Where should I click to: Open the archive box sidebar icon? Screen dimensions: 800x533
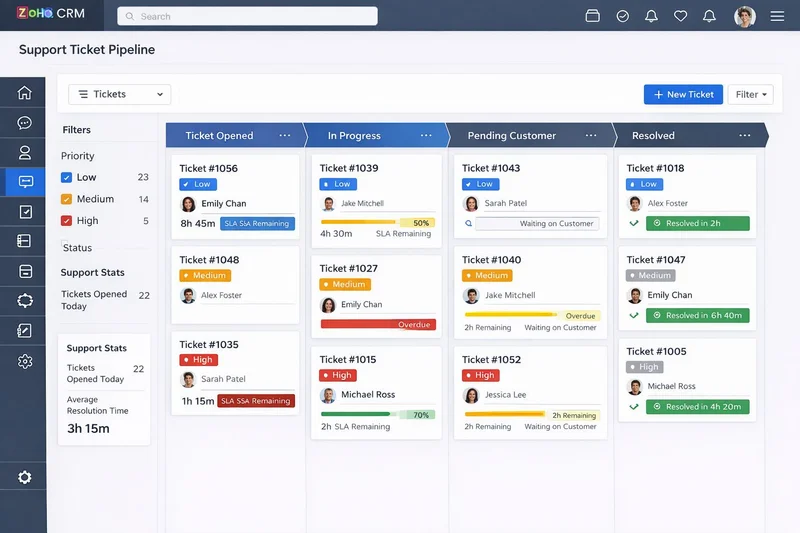coord(25,271)
